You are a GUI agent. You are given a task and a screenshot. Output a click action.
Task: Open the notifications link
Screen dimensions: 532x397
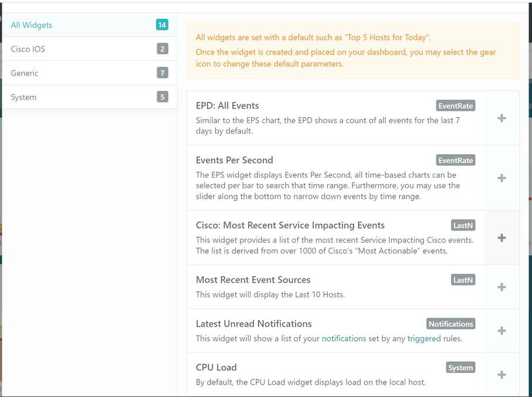(x=344, y=338)
